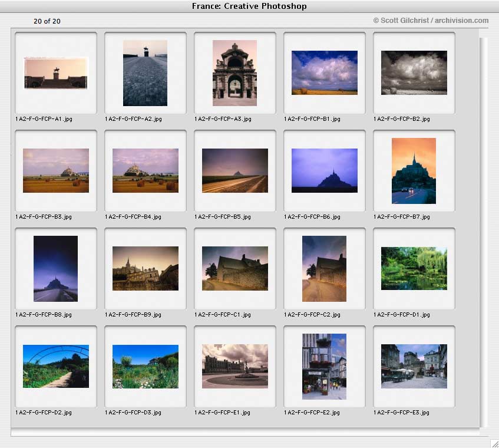Select sepia abbey buildings thumbnail B9
The width and height of the screenshot is (499, 448).
pos(146,268)
